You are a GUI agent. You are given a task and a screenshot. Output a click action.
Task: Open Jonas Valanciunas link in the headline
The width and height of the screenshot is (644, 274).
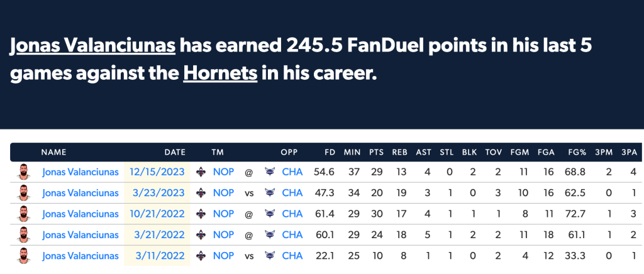tap(93, 47)
